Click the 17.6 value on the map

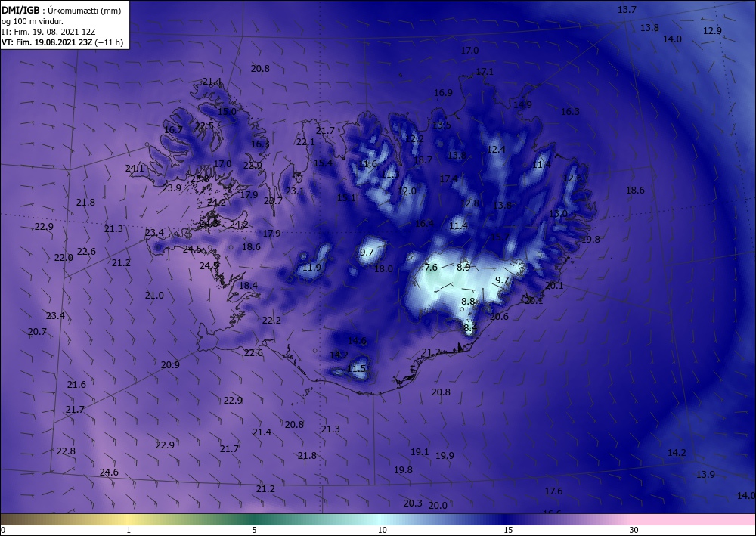[553, 491]
